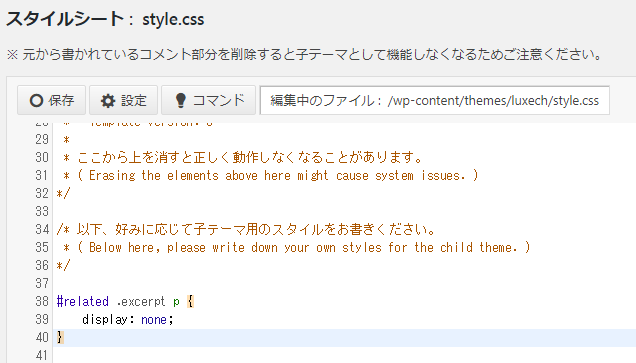
Task: Click the gear icon for settings
Action: (x=108, y=101)
